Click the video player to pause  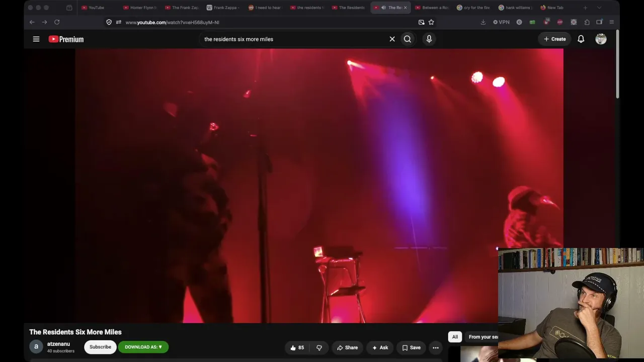click(319, 186)
